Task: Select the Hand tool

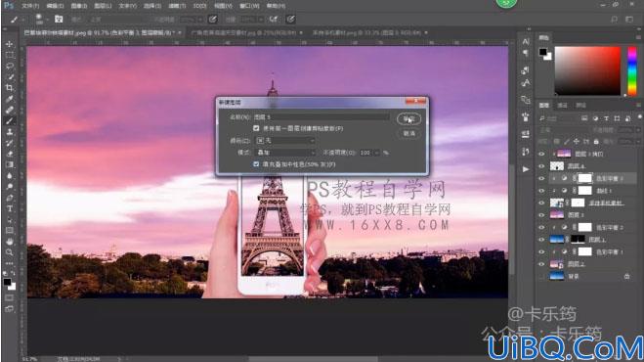Action: point(10,242)
